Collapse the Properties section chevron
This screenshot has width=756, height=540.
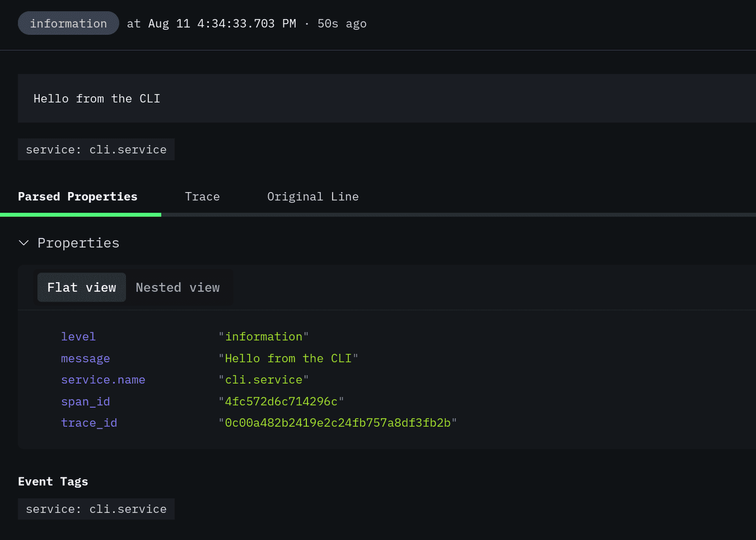point(24,243)
